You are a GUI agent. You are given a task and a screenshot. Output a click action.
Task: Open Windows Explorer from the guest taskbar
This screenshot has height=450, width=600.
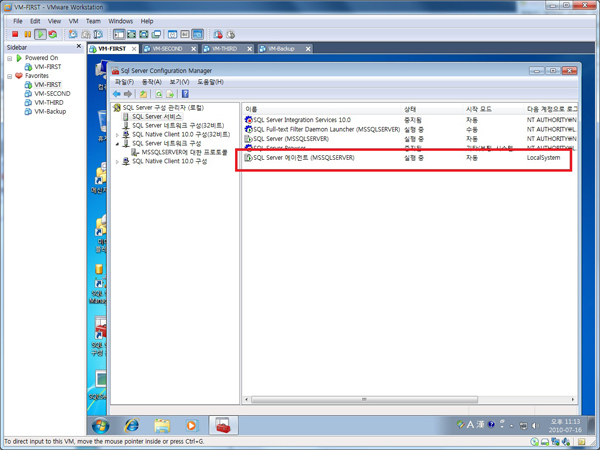tap(162, 425)
